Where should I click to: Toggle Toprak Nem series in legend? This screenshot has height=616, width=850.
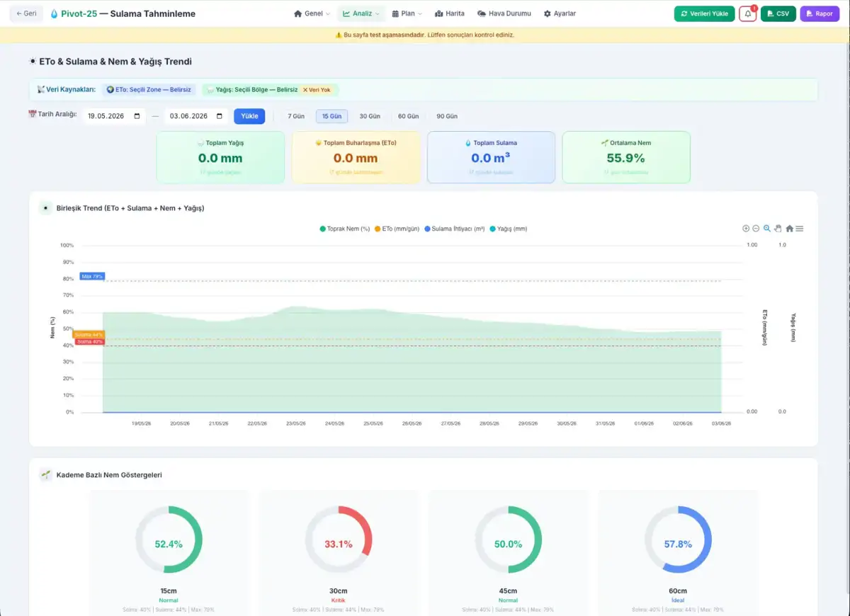(x=345, y=229)
